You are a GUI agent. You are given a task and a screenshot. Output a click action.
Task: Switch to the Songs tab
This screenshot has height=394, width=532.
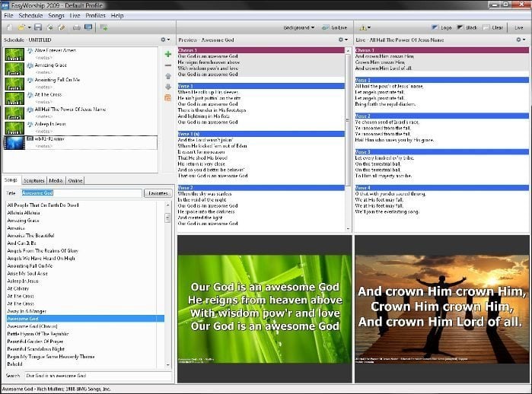[x=11, y=180]
